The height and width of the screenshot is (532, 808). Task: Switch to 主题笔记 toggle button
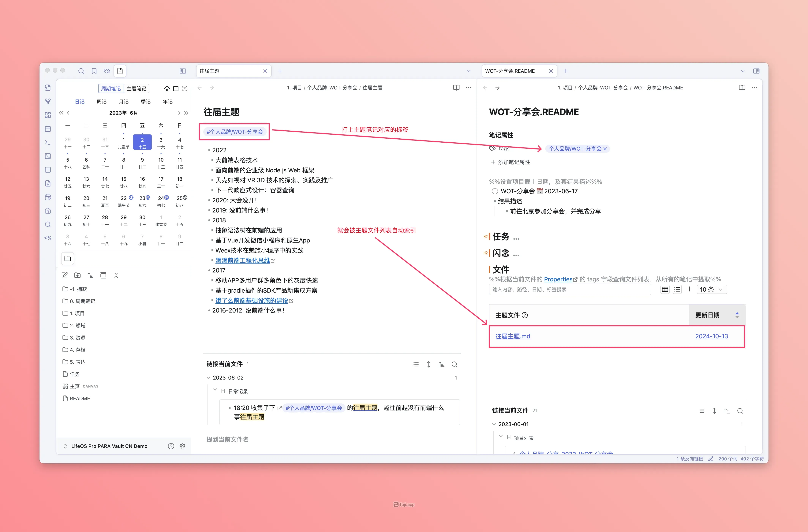[x=136, y=89]
